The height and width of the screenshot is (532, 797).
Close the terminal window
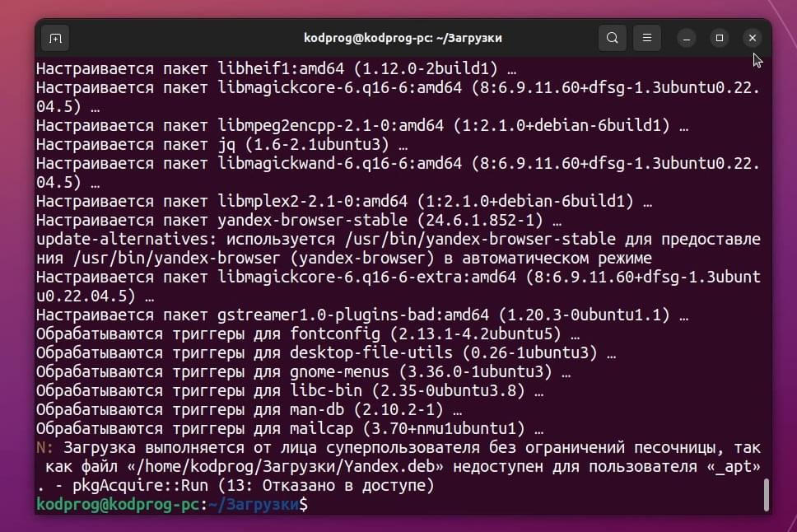pos(753,38)
